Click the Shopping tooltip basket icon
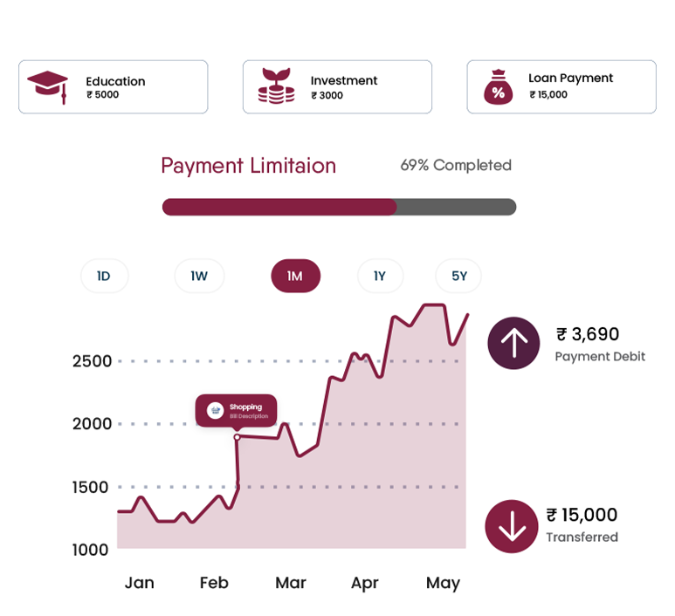675x616 pixels. click(x=215, y=410)
